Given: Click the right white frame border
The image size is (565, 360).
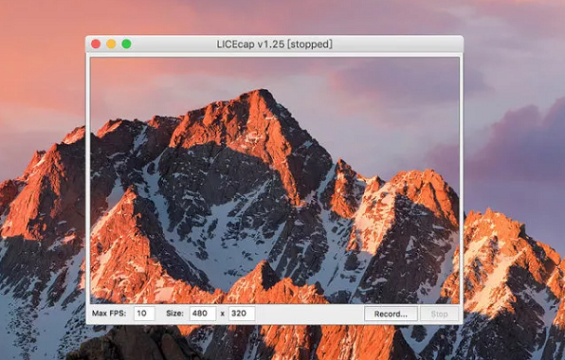Looking at the screenshot, I should click(461, 180).
